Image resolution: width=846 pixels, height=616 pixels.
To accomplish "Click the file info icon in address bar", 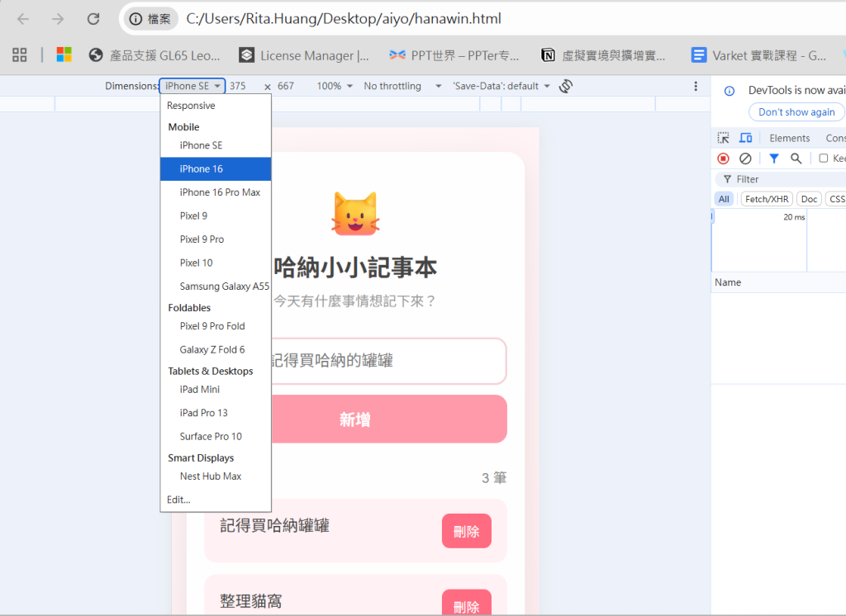I will point(150,20).
